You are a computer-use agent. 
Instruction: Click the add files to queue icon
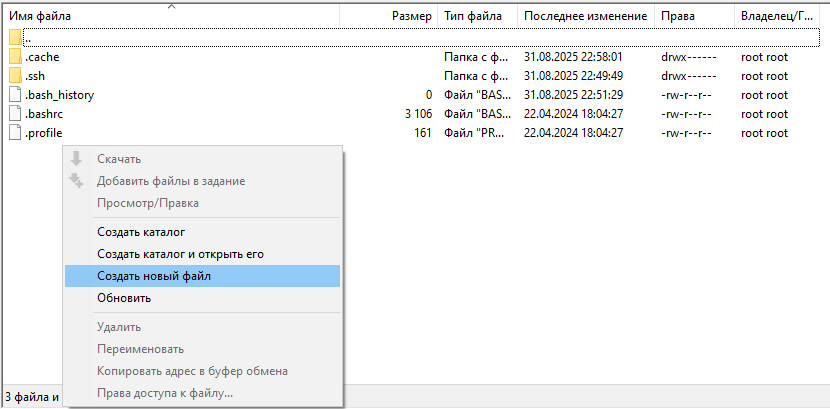click(x=76, y=181)
